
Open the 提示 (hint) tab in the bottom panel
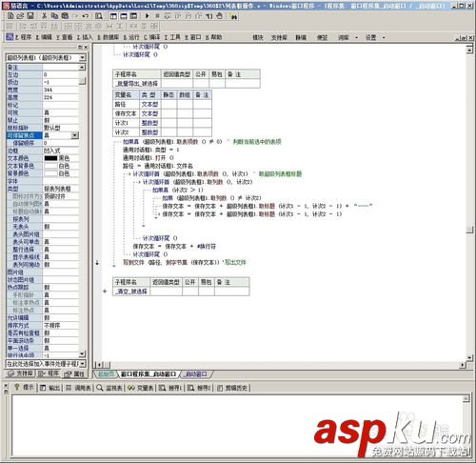pyautogui.click(x=24, y=388)
